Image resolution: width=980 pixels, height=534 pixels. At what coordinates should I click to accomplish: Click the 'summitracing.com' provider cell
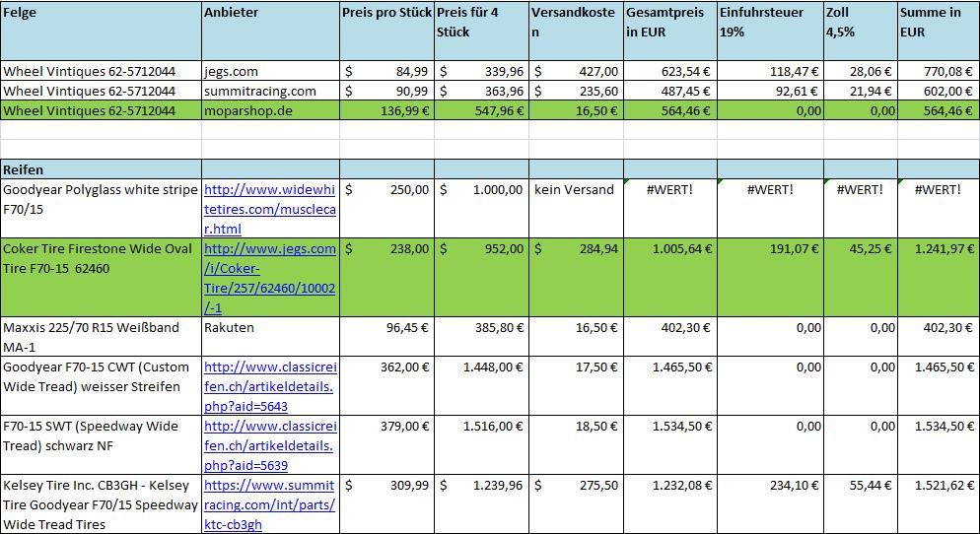(x=270, y=91)
